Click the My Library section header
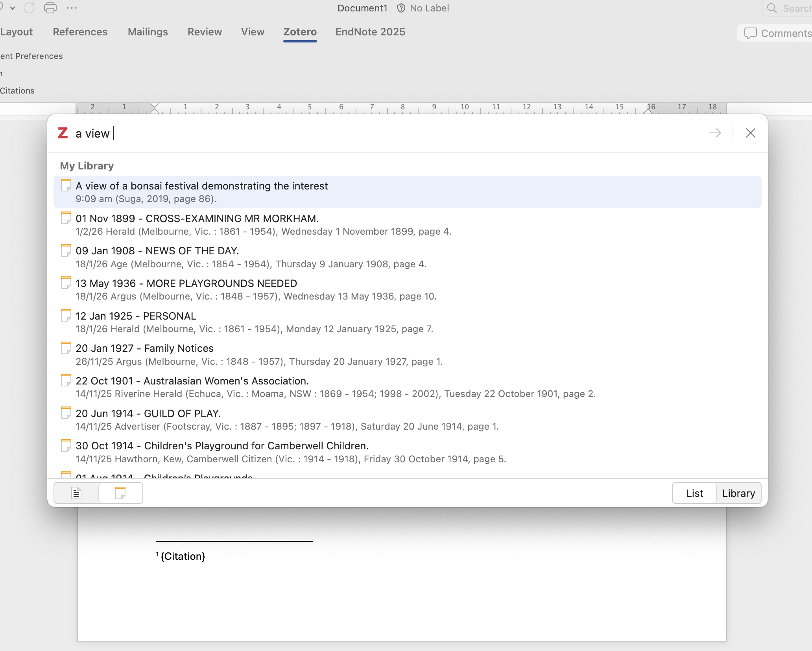812x651 pixels. pyautogui.click(x=87, y=166)
